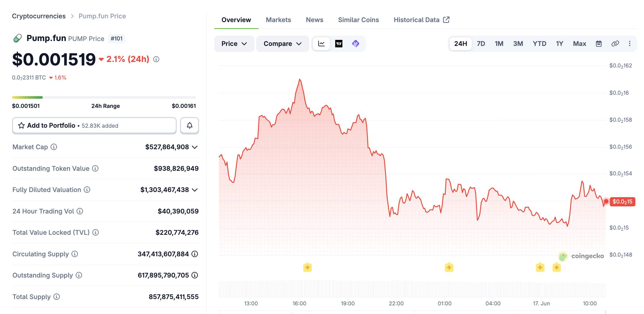Viewport: 644px width, 314px height.
Task: Click the news marker near 01:00
Action: coord(449,268)
